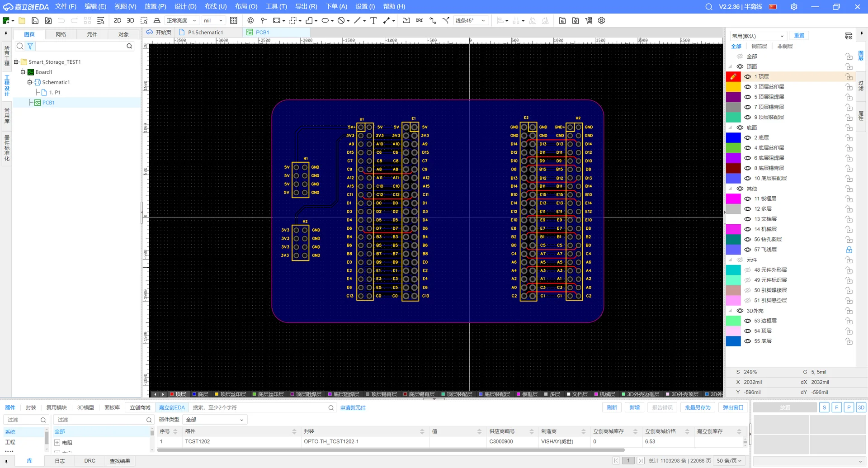Screen dimensions: 868x468
Task: Show the 48 元件外形层 layer
Action: tap(747, 270)
